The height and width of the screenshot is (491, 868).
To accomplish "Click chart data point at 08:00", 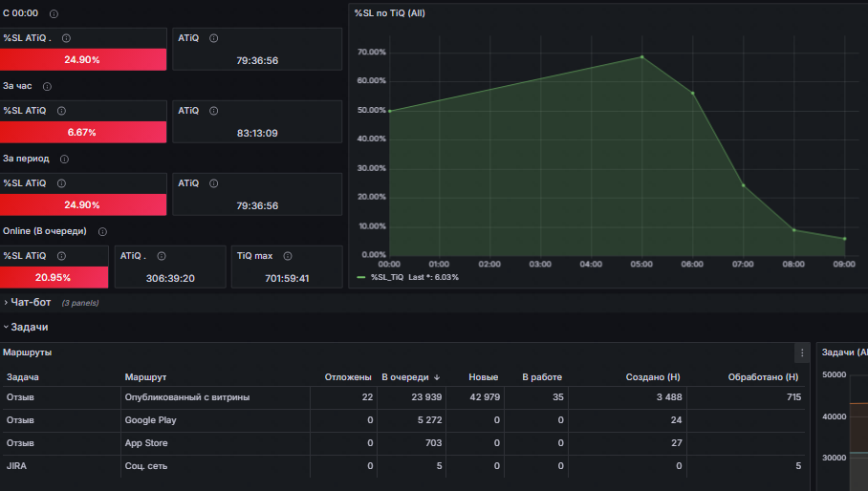I will pos(793,230).
